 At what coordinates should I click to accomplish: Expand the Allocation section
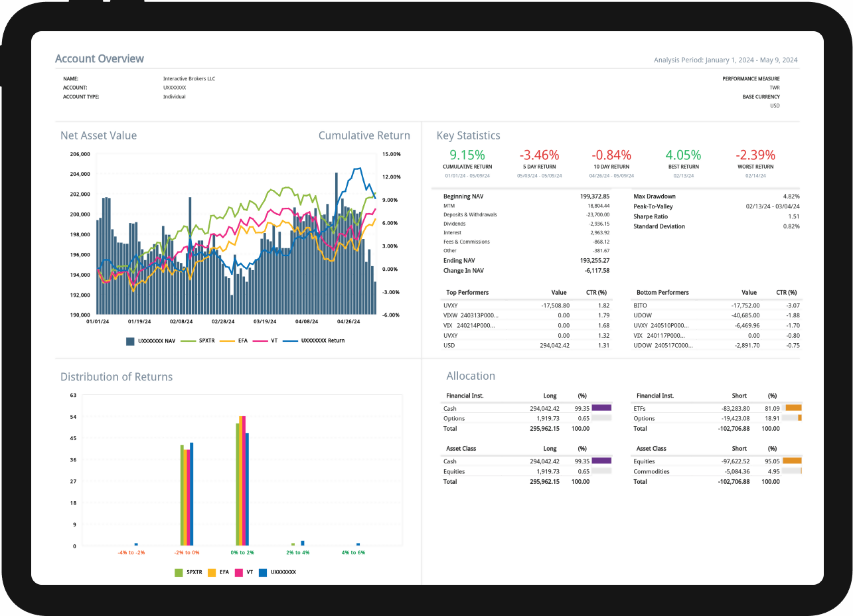(x=471, y=376)
